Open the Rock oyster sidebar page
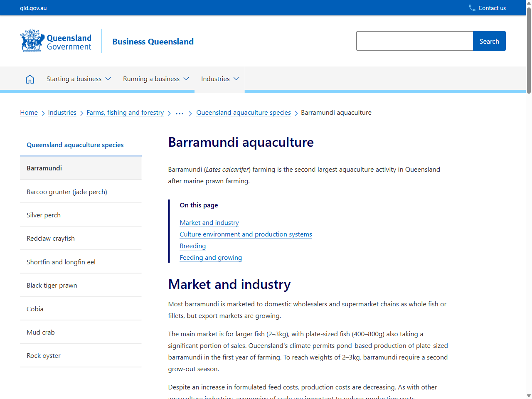The image size is (532, 399). (43, 355)
